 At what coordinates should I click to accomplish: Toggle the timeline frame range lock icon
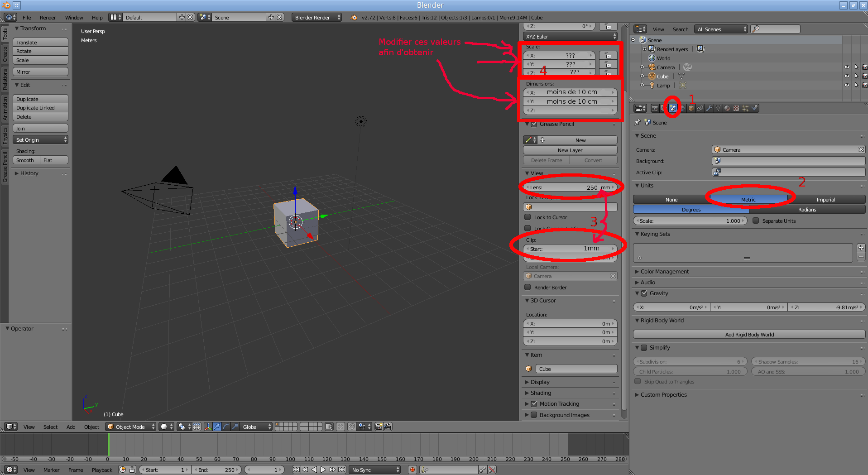coord(132,470)
